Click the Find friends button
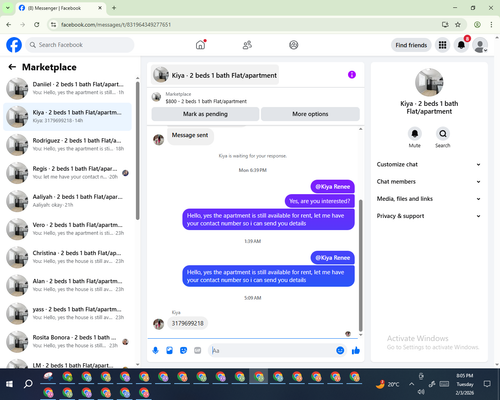The image size is (500, 400). click(x=411, y=45)
